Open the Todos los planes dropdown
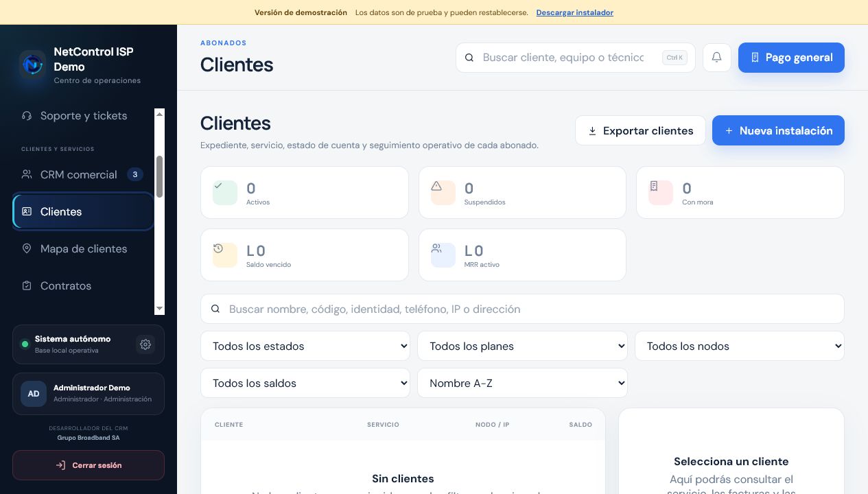This screenshot has width=868, height=494. [x=522, y=346]
